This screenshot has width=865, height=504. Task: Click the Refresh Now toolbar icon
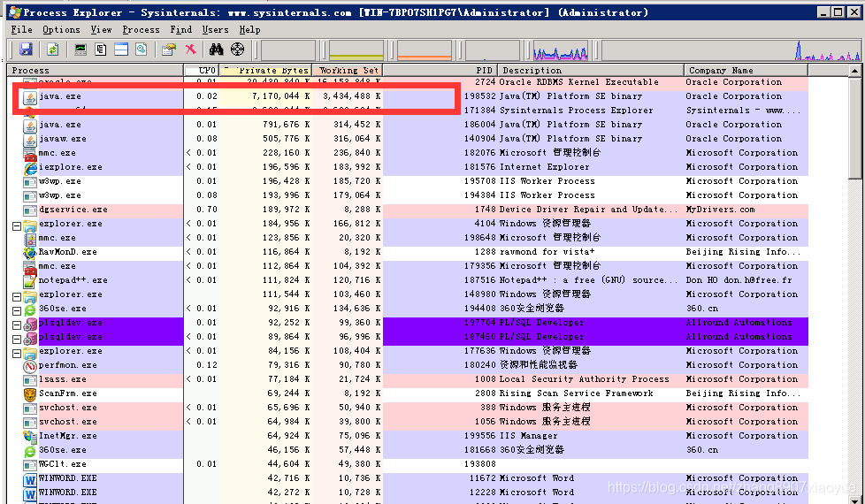52,50
